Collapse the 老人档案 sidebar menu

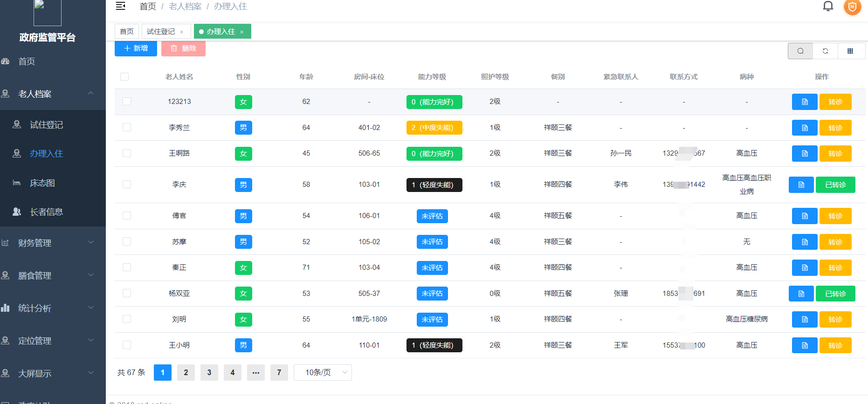[53, 94]
